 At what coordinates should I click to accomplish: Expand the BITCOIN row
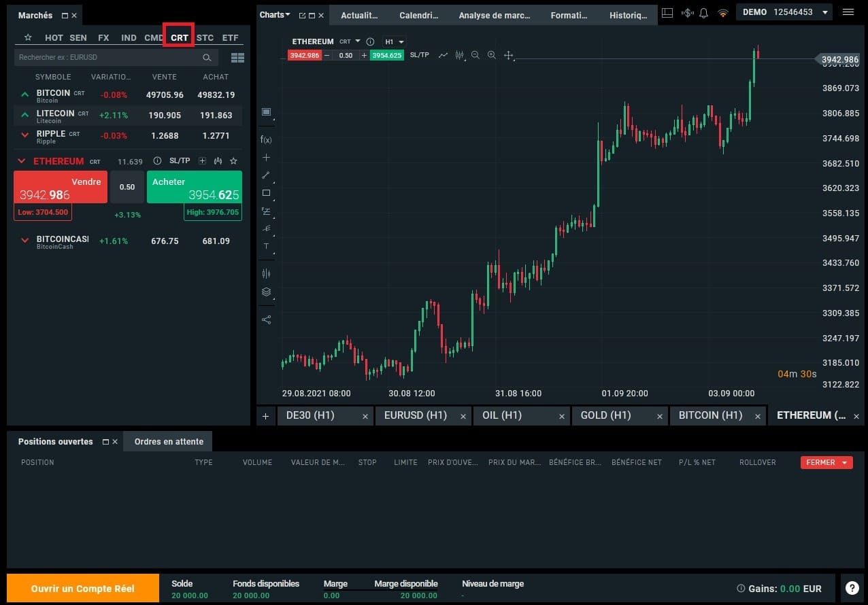(25, 94)
